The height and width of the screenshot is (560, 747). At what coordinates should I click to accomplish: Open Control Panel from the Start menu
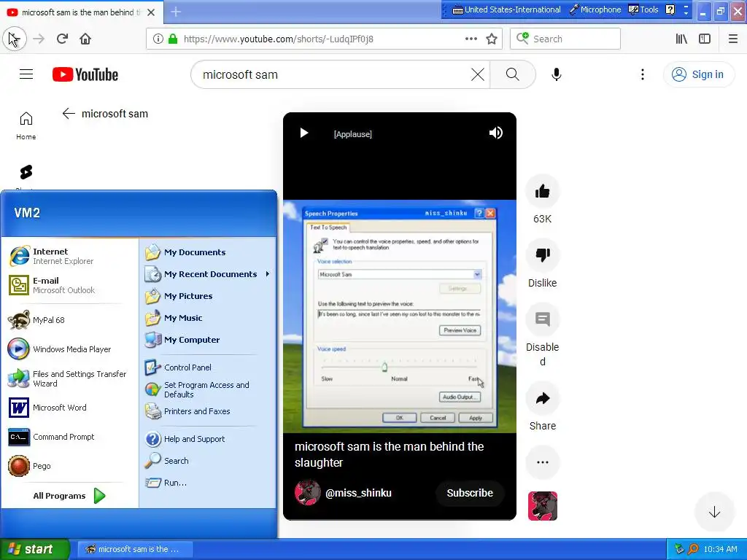tap(208, 367)
